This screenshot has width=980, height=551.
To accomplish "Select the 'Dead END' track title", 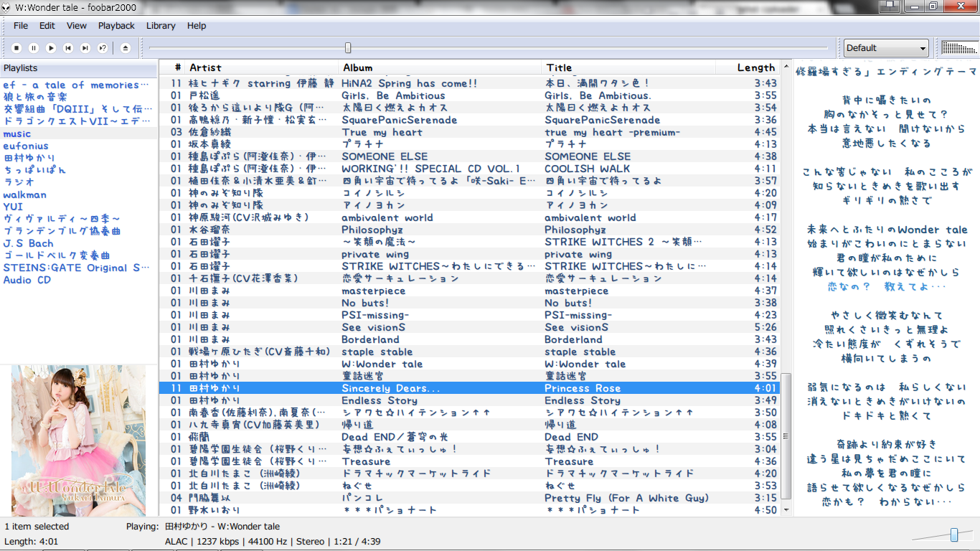I will [x=571, y=437].
